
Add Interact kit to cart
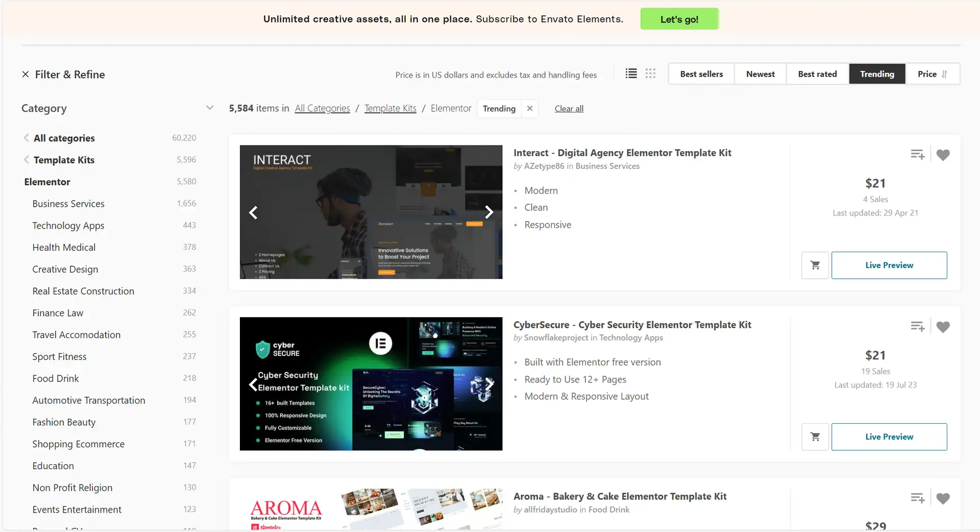(x=815, y=265)
